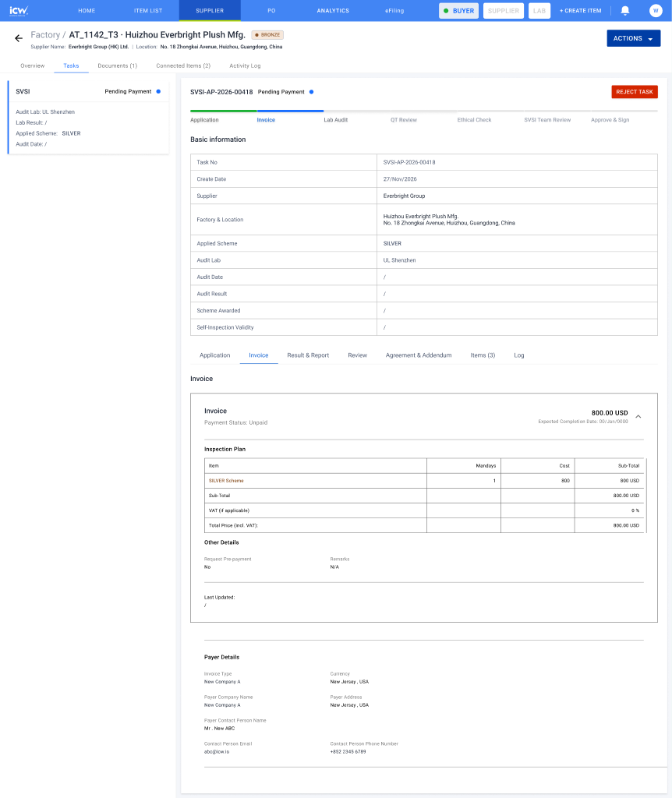Click REJECT TASK button
Viewport: 672px width, 798px height.
tap(635, 92)
